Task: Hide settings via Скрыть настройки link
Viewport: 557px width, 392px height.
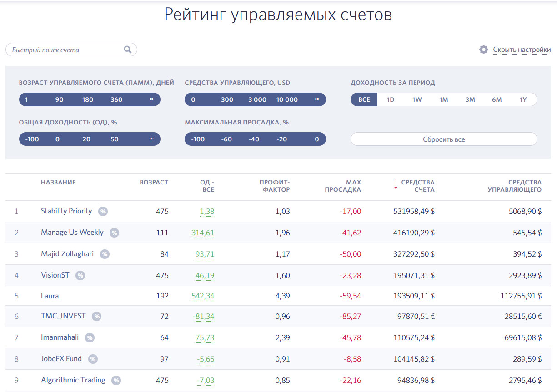Action: [x=522, y=50]
